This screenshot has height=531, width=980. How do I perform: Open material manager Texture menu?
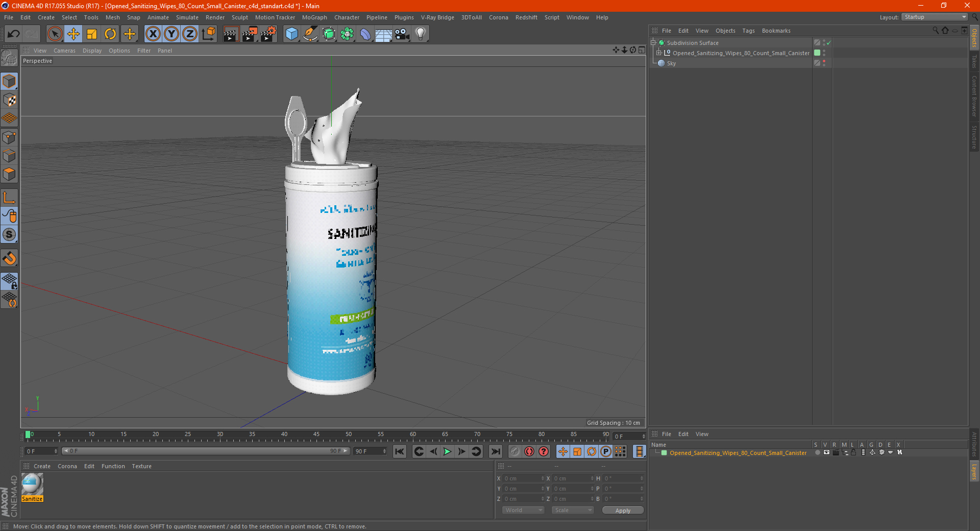pos(141,466)
